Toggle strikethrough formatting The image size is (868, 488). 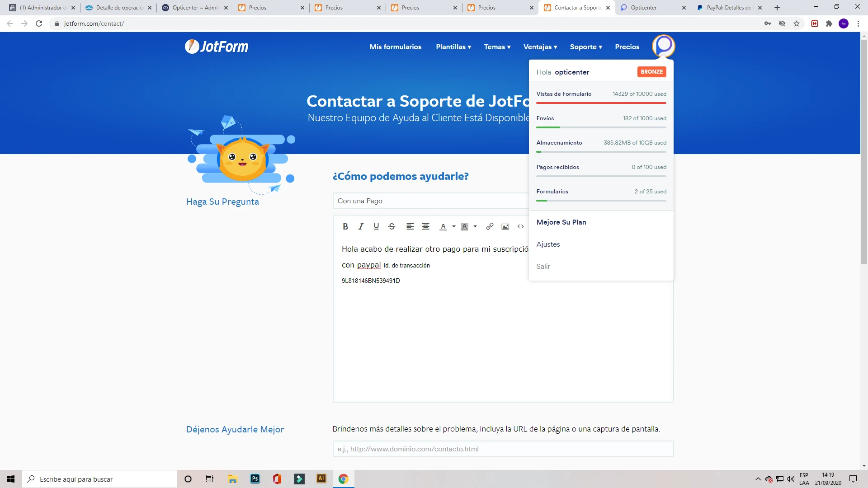[x=392, y=226]
